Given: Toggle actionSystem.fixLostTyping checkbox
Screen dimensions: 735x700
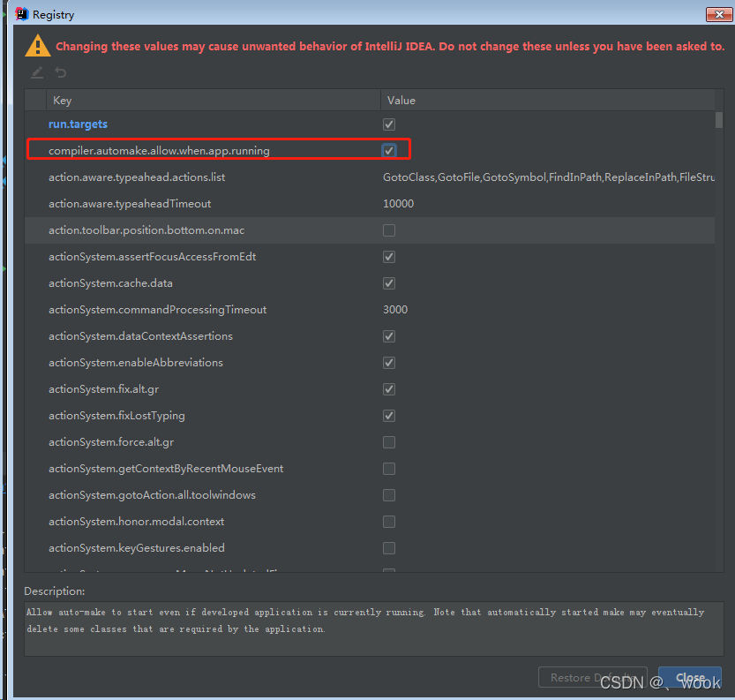Looking at the screenshot, I should coord(388,416).
